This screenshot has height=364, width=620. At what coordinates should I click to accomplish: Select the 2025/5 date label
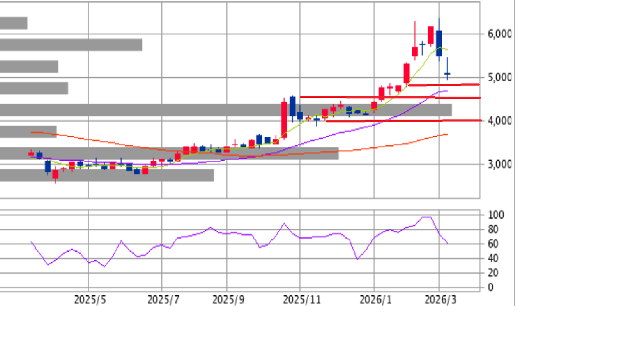coord(90,300)
